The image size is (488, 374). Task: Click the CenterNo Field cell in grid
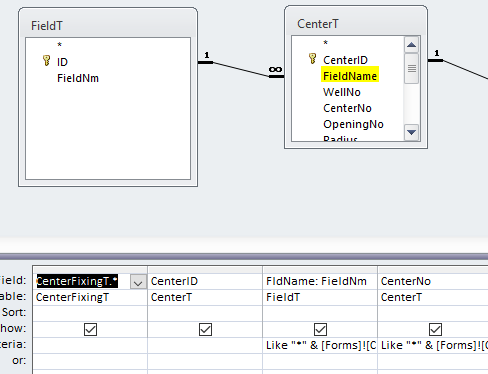click(433, 281)
